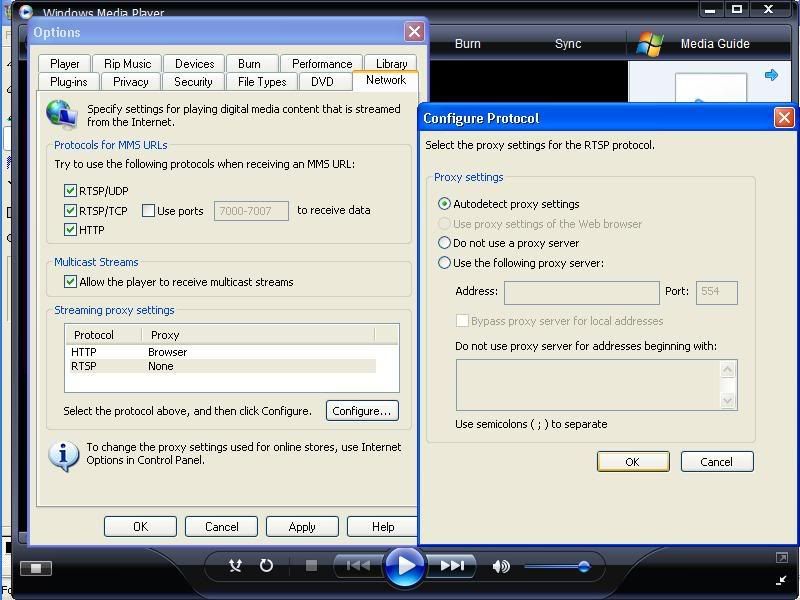
Task: Cancel the Configure Protocol dialog
Action: pos(717,462)
